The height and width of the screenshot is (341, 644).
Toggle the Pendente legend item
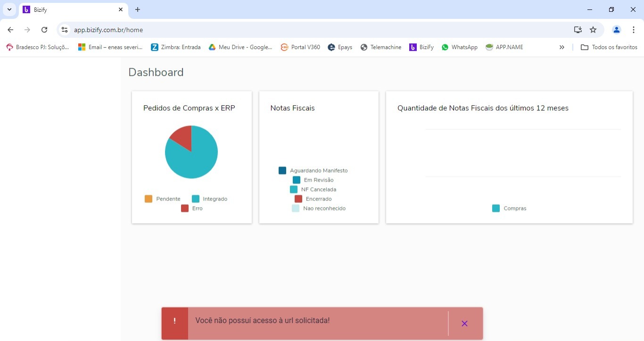pyautogui.click(x=163, y=199)
